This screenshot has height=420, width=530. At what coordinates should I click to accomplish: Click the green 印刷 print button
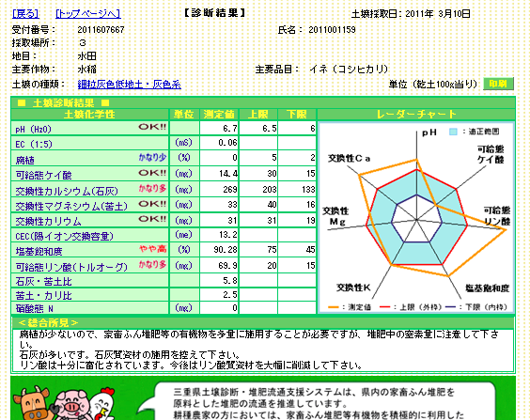tap(498, 84)
